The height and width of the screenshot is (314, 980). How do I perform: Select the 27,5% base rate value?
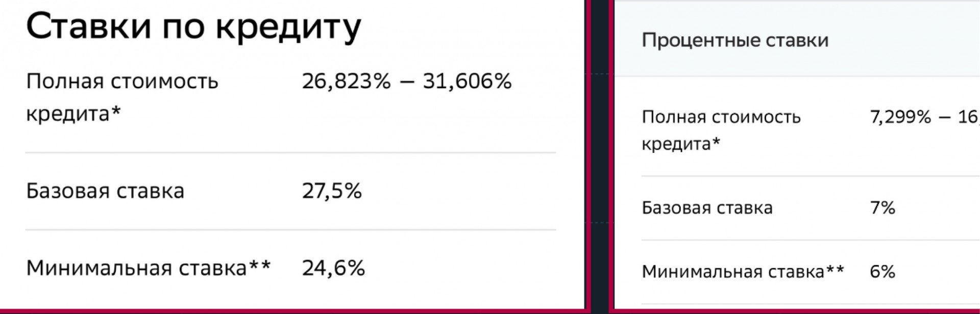pos(332,191)
